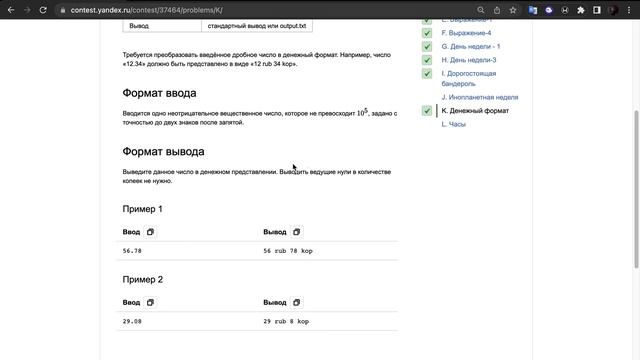Open problem I. Дорогостоящая бандероль
640x360 pixels.
point(469,78)
